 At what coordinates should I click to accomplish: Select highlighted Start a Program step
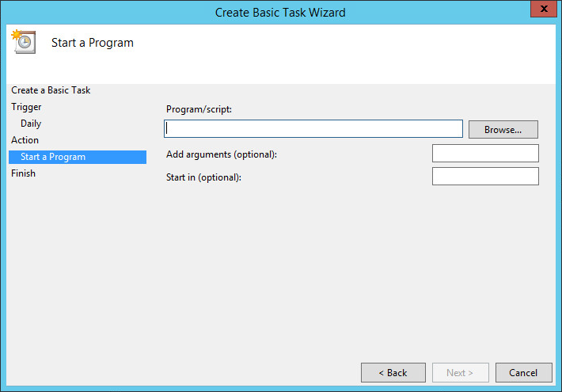coord(53,157)
